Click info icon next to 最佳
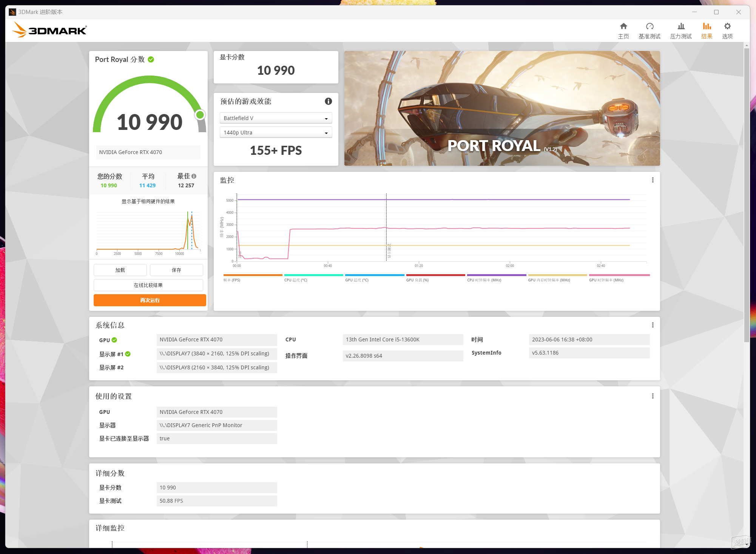756x554 pixels. (x=194, y=176)
